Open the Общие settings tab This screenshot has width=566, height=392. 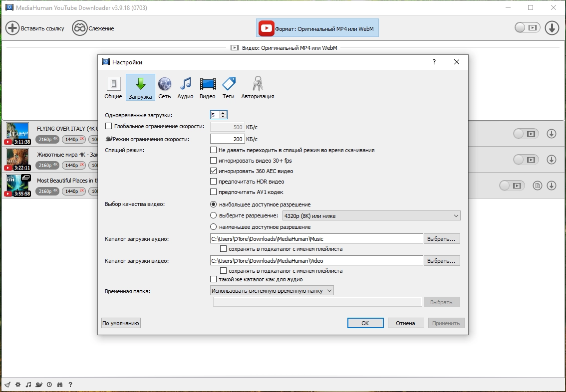[113, 88]
